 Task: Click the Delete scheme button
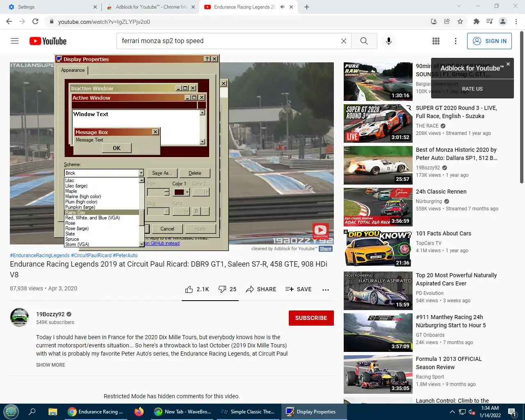195,173
